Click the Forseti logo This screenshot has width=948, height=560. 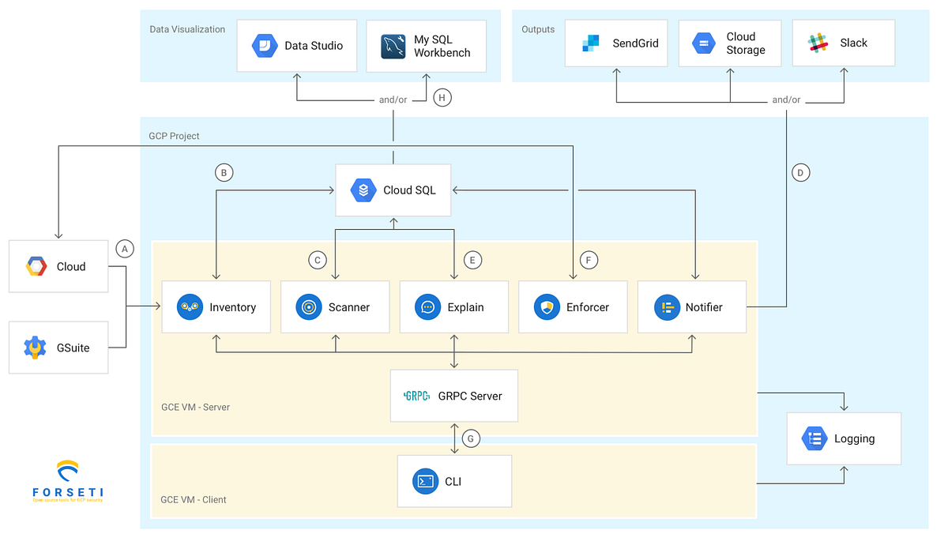[68, 479]
